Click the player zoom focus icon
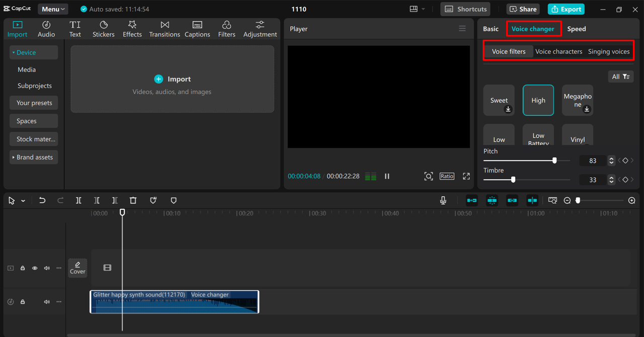Screen dimensions: 644x337 (429, 176)
